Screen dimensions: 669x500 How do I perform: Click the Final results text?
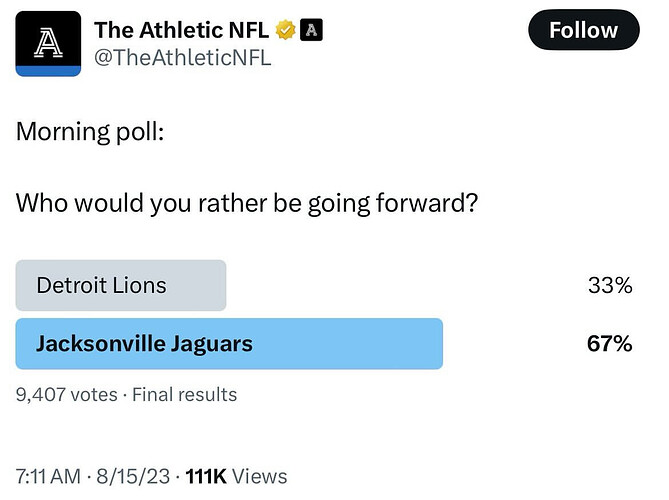tap(184, 395)
